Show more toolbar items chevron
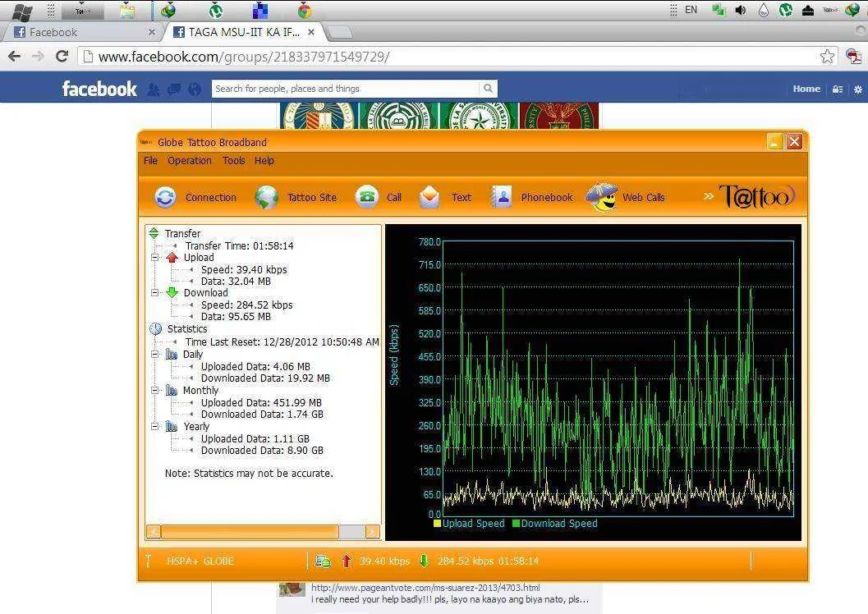Viewport: 868px width, 614px height. click(x=708, y=196)
